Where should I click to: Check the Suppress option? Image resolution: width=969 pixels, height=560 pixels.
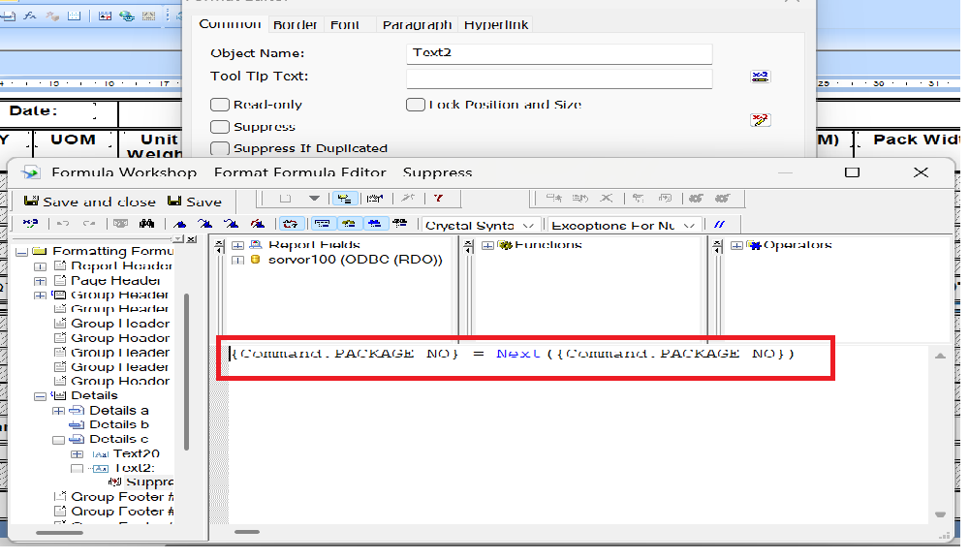coord(219,127)
